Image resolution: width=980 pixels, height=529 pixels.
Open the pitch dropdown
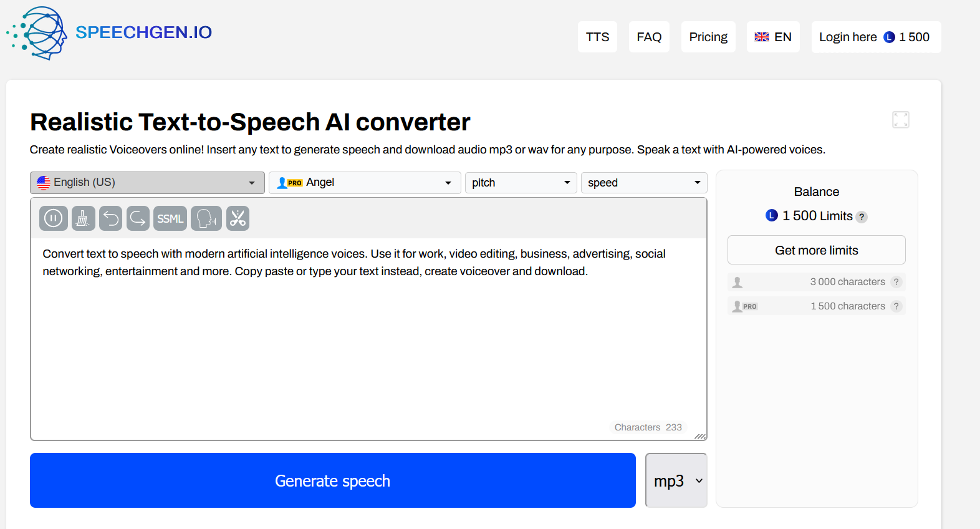(521, 183)
